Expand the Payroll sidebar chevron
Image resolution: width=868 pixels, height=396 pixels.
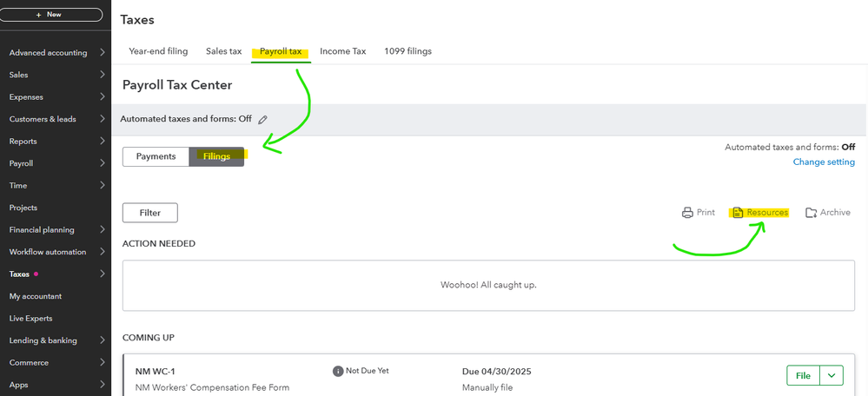(103, 163)
